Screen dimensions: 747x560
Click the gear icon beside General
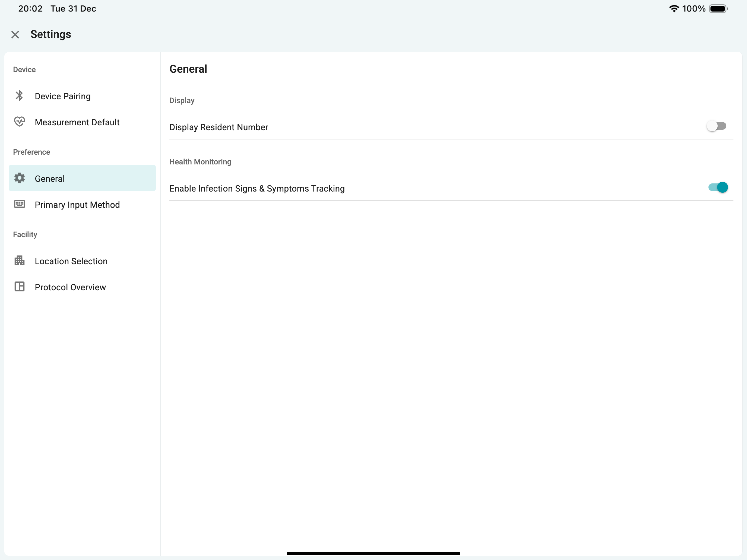click(20, 178)
